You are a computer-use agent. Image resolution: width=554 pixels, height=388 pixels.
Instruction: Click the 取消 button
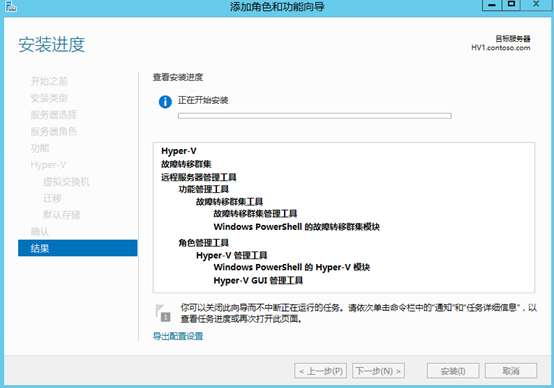[x=511, y=371]
